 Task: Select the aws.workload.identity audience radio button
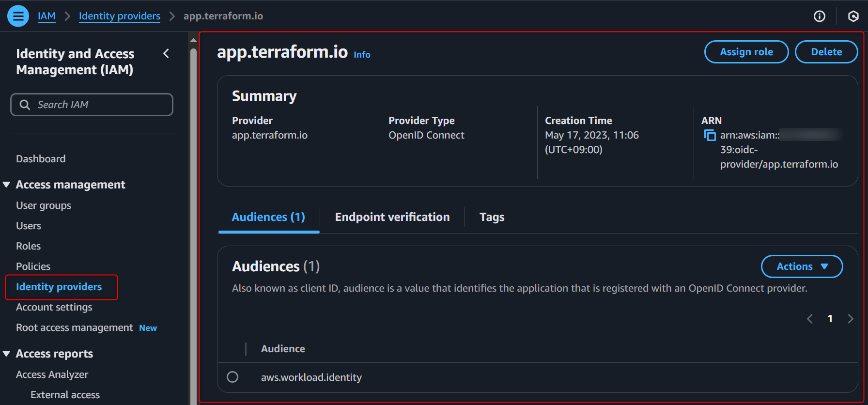click(x=232, y=377)
